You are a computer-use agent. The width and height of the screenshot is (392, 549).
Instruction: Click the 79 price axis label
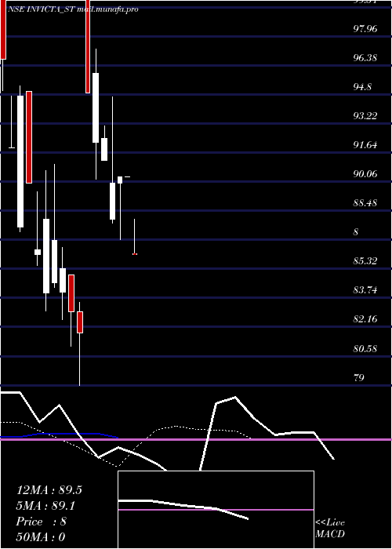point(359,377)
